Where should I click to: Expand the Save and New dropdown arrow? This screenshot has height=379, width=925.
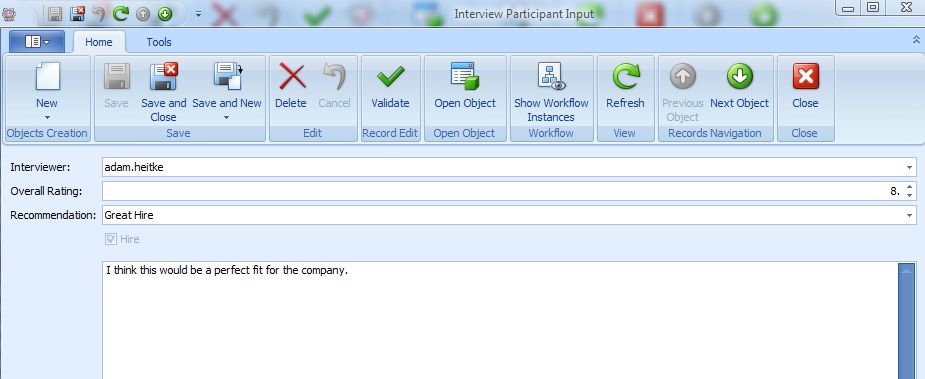coord(227,117)
